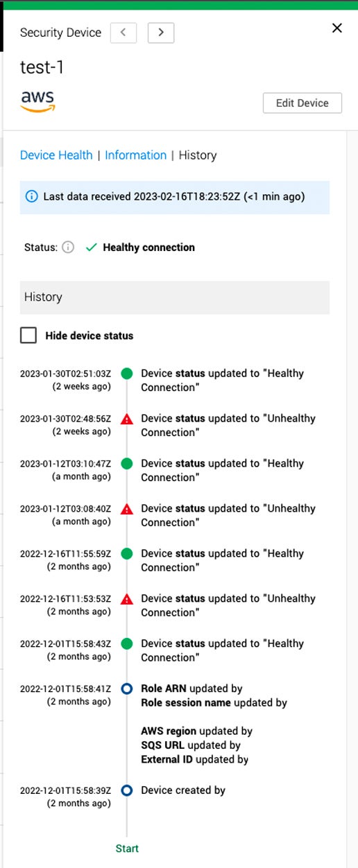This screenshot has width=358, height=868.
Task: Click the green healthy connection checkmark
Action: (x=91, y=248)
